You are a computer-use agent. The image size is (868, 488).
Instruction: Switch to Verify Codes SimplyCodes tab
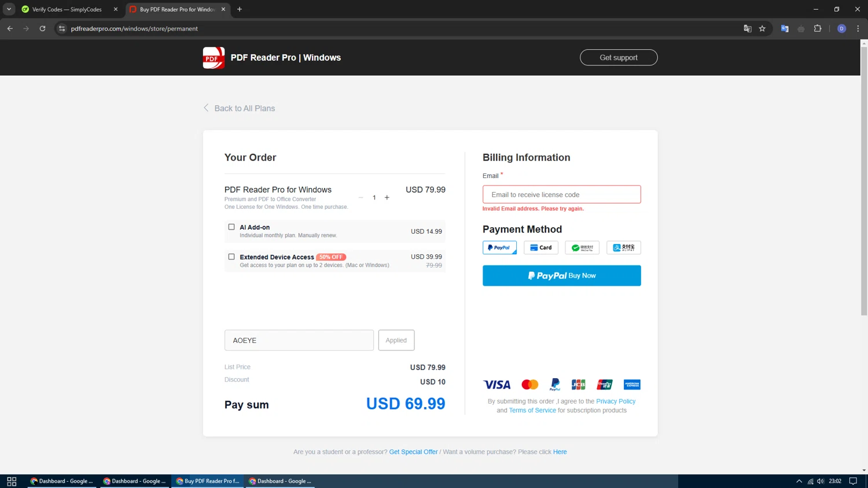click(x=67, y=9)
